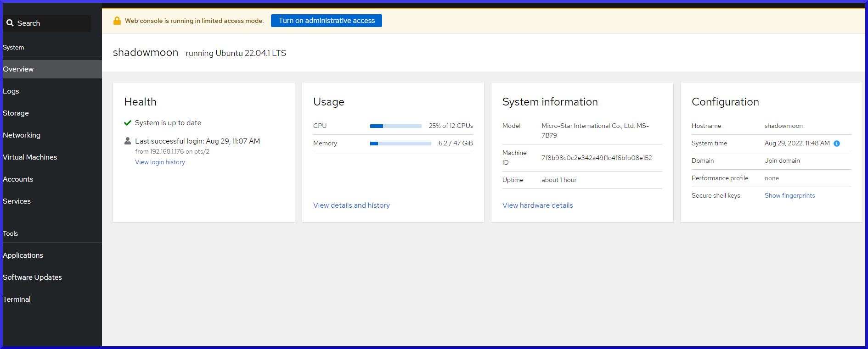Navigate to Services page
The height and width of the screenshot is (349, 868).
click(x=17, y=201)
